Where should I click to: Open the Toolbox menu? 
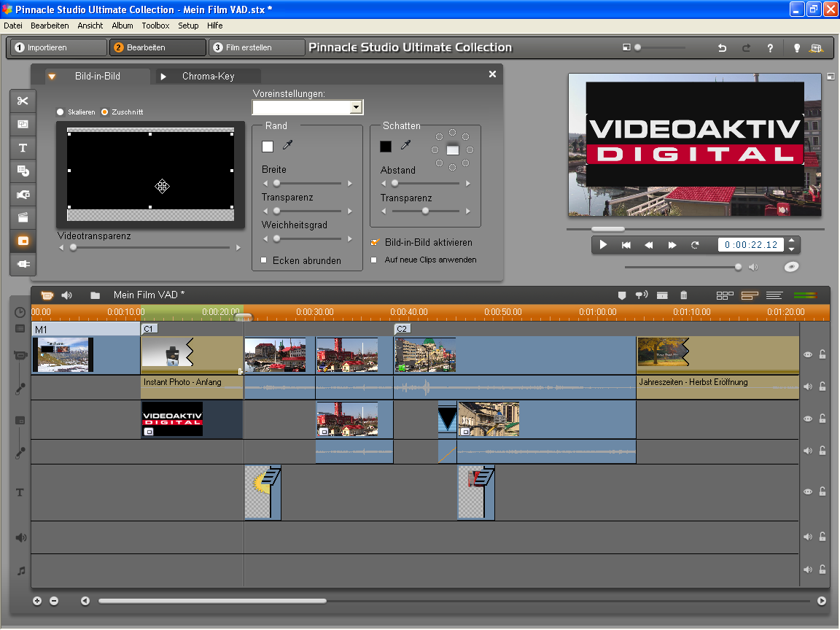tap(155, 26)
